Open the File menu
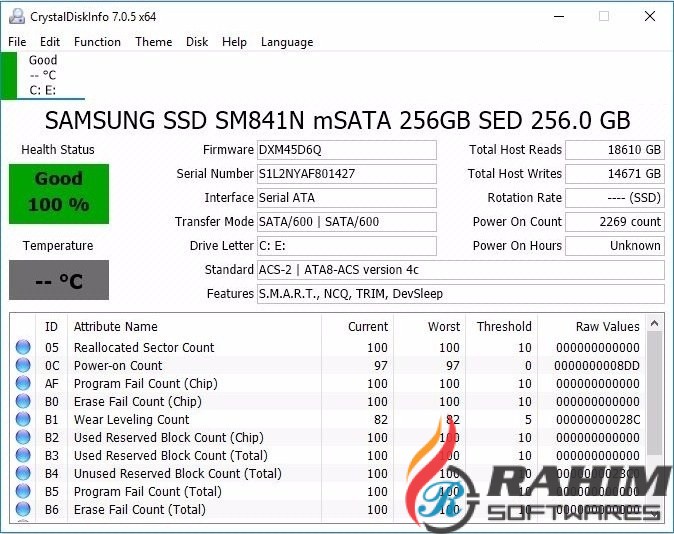The image size is (674, 534). tap(17, 42)
